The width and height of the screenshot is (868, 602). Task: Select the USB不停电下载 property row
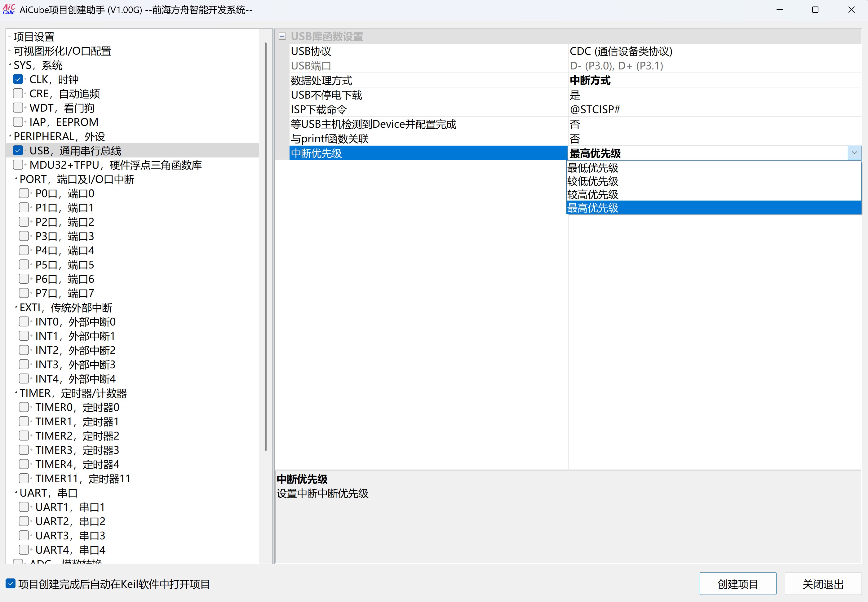coord(428,95)
